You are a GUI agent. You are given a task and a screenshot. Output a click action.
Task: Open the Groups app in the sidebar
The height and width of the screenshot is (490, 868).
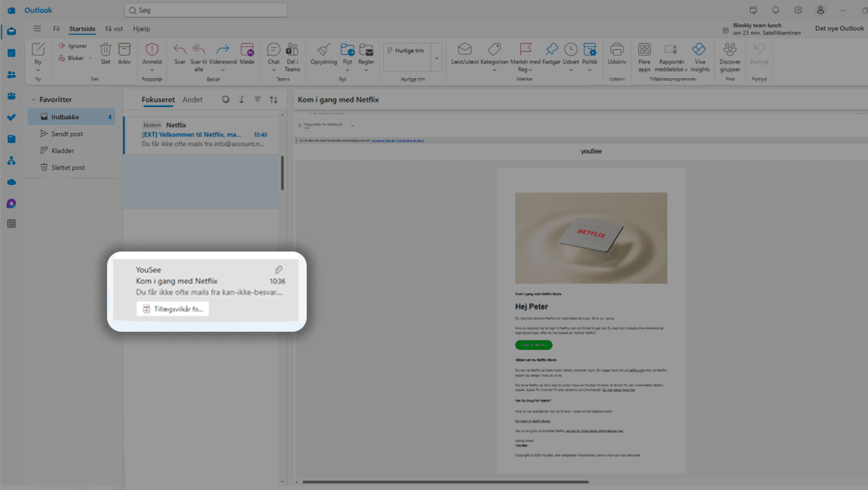[12, 96]
